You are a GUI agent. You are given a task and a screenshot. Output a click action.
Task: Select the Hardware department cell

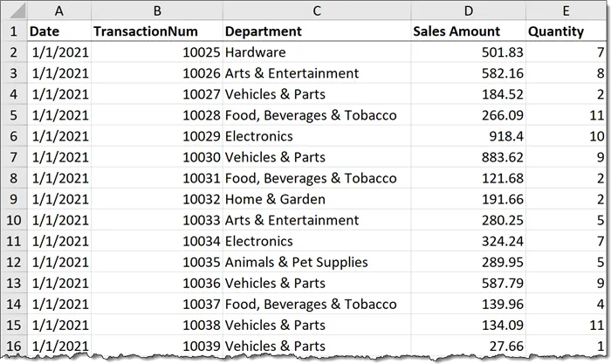(x=316, y=52)
